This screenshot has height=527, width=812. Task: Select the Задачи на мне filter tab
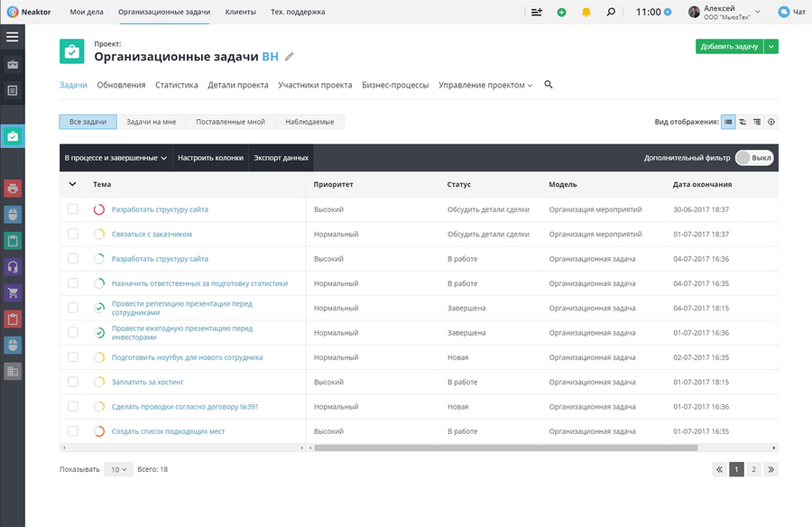click(152, 122)
